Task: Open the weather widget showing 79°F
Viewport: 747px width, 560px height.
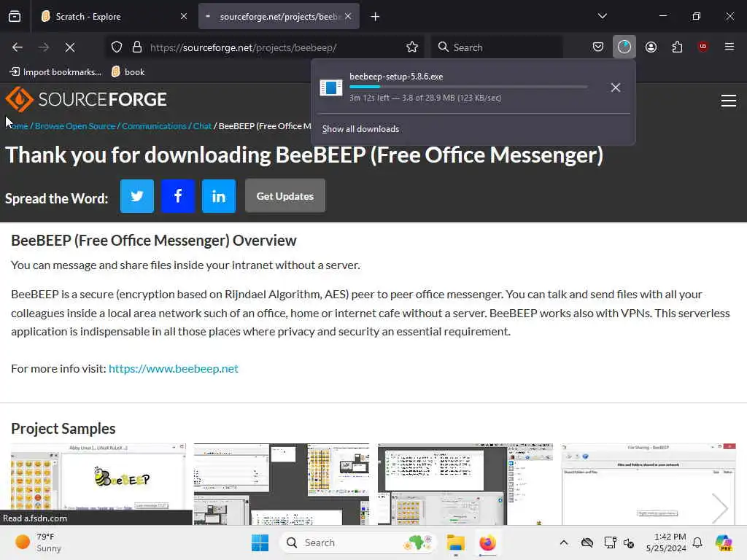Action: pyautogui.click(x=39, y=542)
